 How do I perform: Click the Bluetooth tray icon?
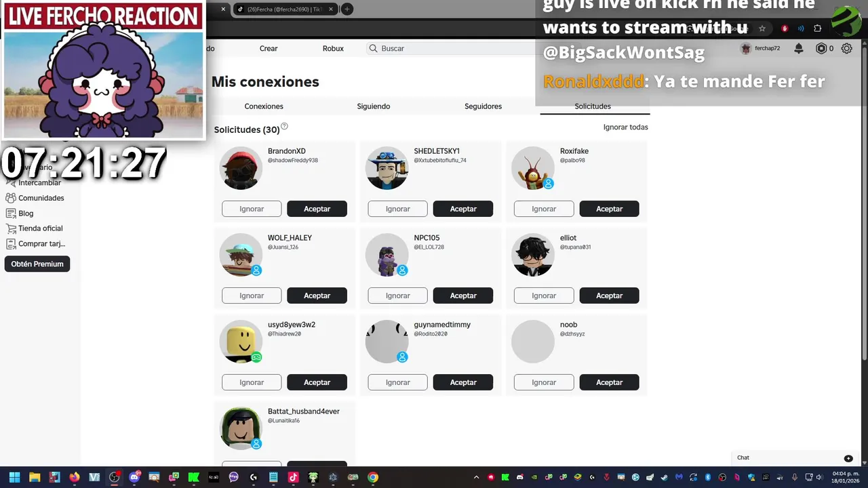coord(707,477)
